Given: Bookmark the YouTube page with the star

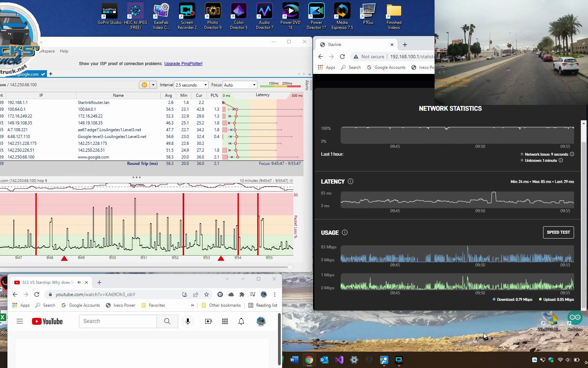Looking at the screenshot, I should pyautogui.click(x=207, y=294).
